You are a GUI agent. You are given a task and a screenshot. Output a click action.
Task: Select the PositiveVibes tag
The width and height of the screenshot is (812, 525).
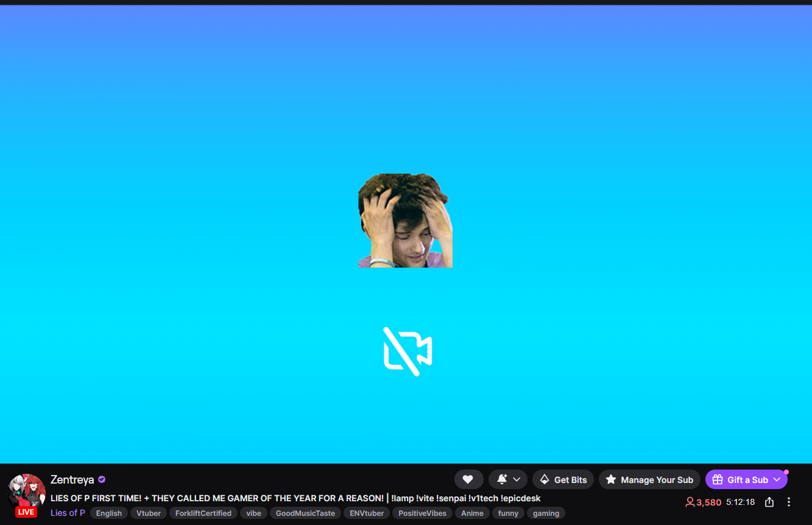pos(422,513)
